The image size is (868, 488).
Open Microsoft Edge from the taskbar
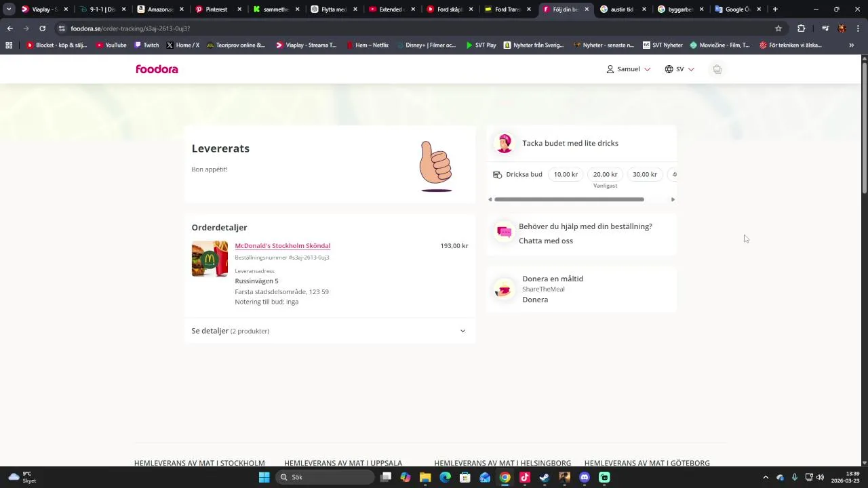[445, 477]
